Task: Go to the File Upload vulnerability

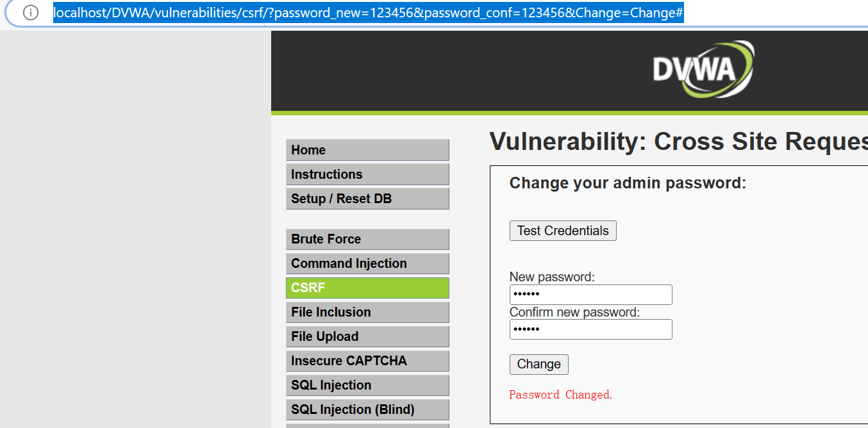Action: coord(367,336)
